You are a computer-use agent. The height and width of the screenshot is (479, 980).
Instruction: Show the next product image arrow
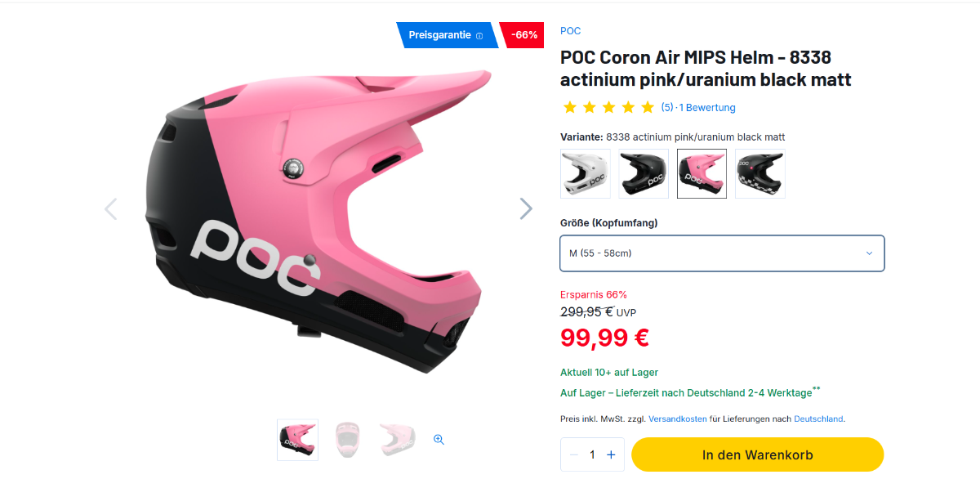526,208
